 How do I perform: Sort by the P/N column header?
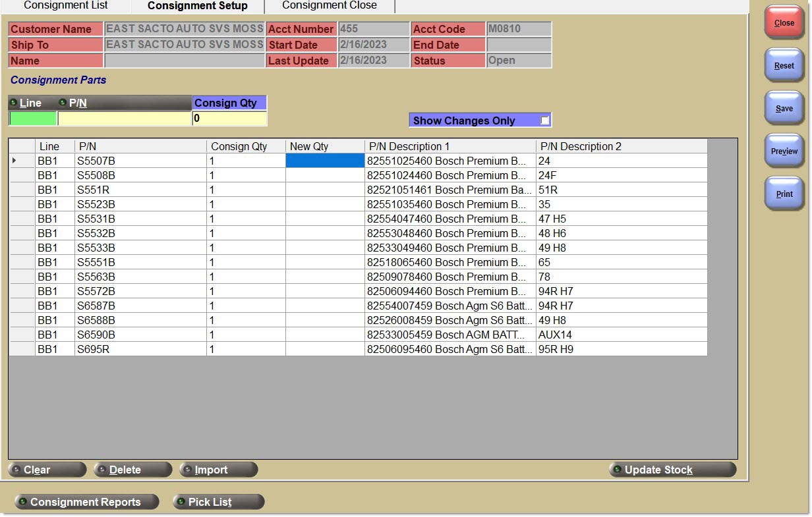click(x=140, y=146)
